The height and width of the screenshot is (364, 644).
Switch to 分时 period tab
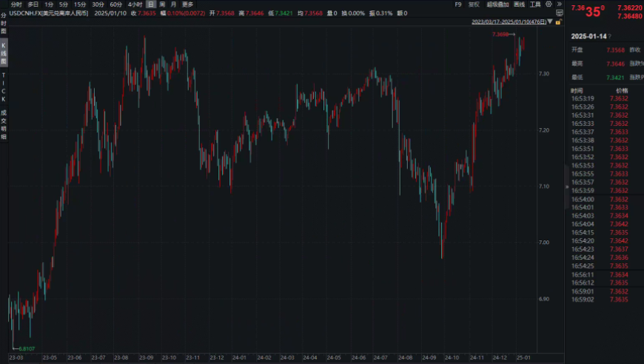[x=16, y=4]
